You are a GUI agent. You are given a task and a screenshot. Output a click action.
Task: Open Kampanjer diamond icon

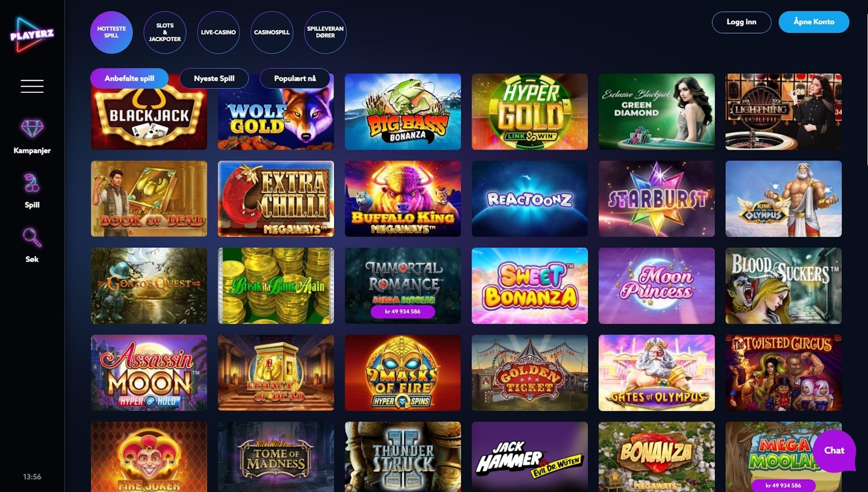(x=32, y=129)
